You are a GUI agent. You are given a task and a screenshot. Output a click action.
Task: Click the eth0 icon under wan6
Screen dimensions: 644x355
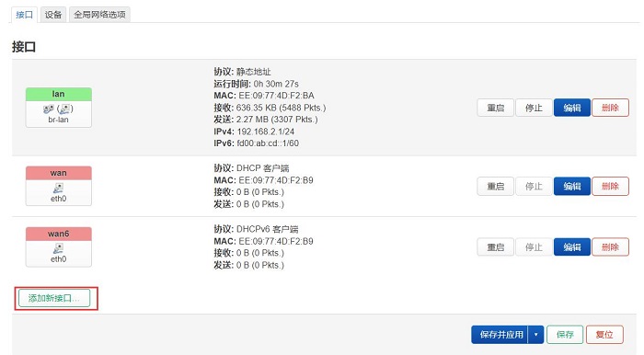(x=58, y=248)
